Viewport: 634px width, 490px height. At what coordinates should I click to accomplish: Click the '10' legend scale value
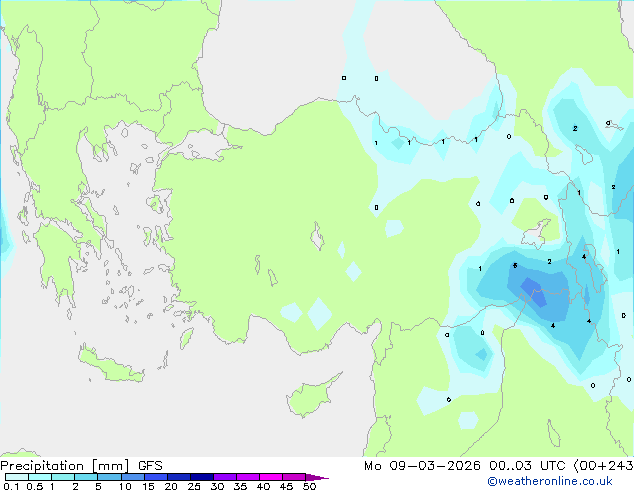125,486
